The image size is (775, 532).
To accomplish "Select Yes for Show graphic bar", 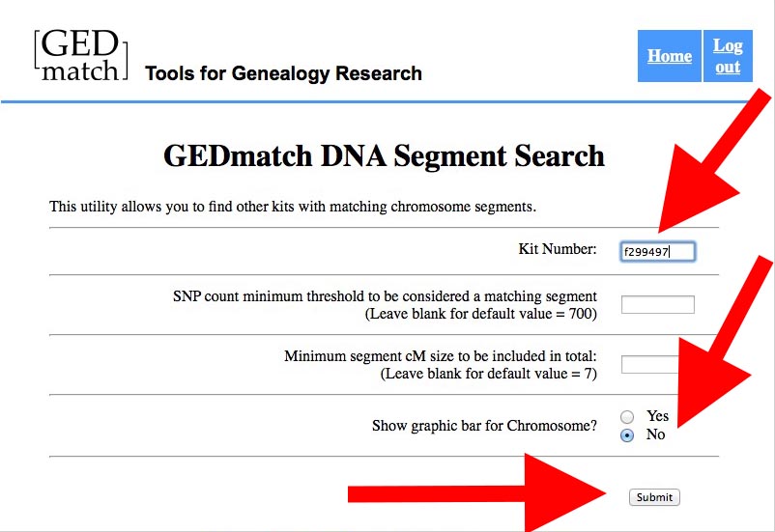I will tap(628, 416).
